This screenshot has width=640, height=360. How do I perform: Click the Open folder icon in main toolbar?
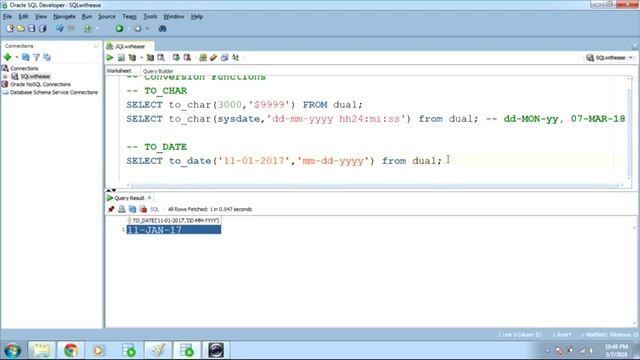pos(21,29)
